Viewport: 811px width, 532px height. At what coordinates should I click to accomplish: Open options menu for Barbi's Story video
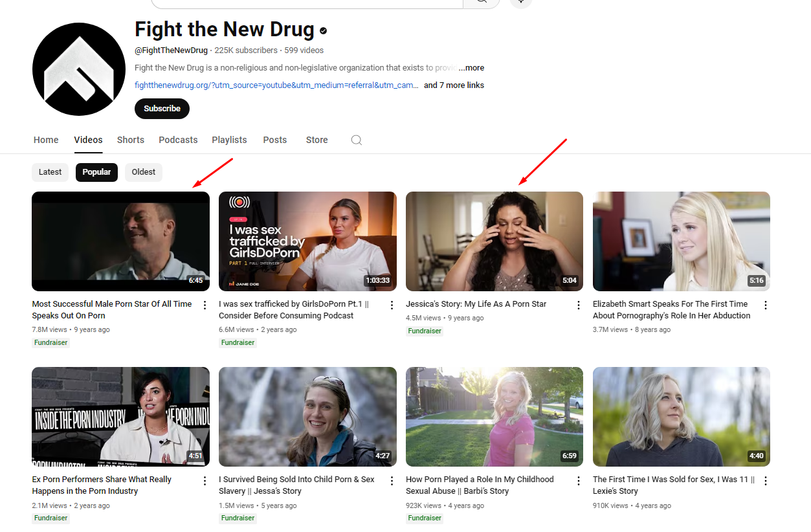(x=579, y=481)
